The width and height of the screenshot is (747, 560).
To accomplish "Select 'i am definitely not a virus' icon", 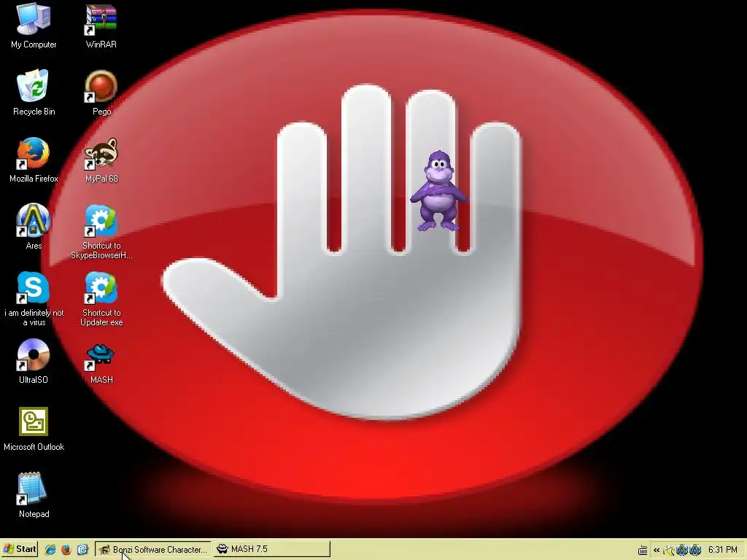I will click(x=34, y=299).
